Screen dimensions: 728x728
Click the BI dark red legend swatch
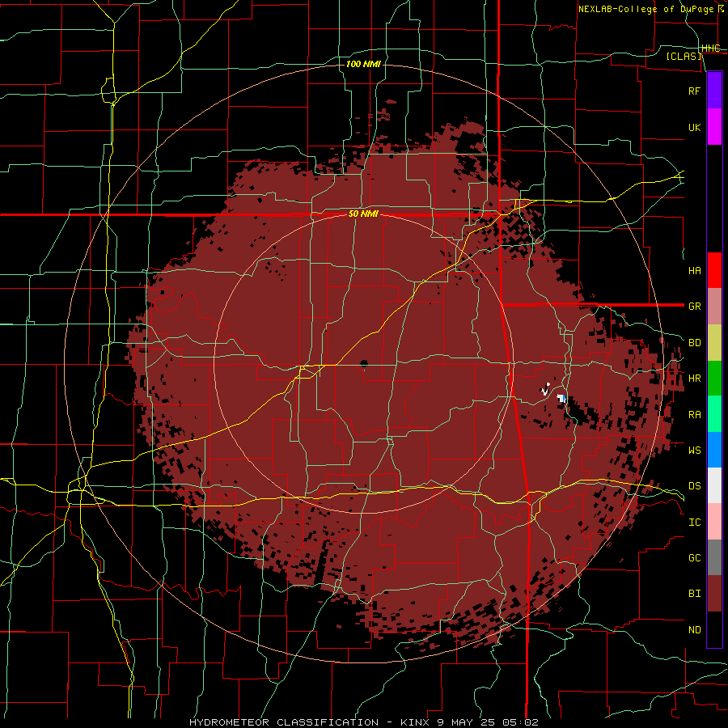click(x=714, y=594)
